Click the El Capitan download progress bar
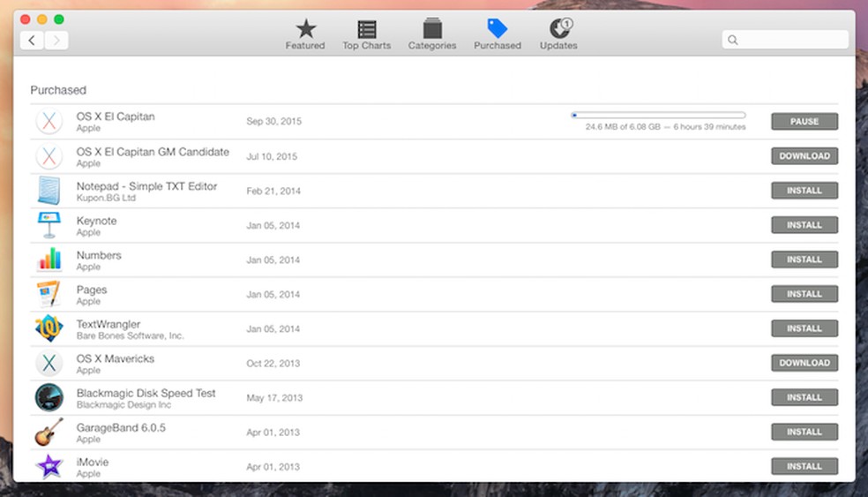 click(658, 116)
